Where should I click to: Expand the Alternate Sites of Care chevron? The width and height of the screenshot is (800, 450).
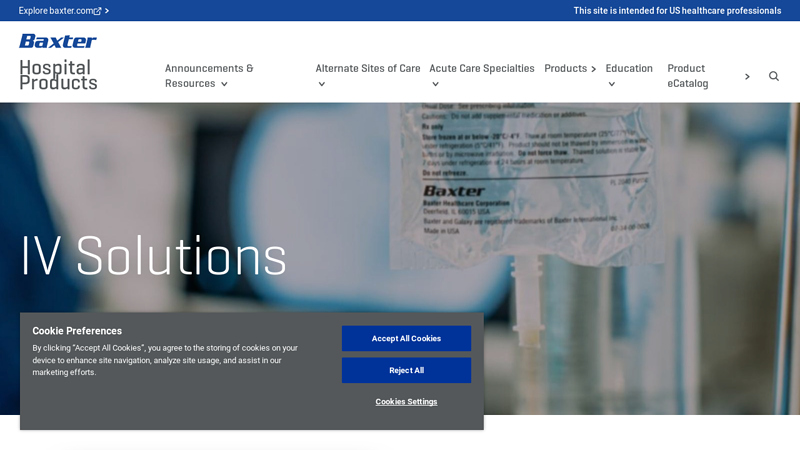(321, 84)
